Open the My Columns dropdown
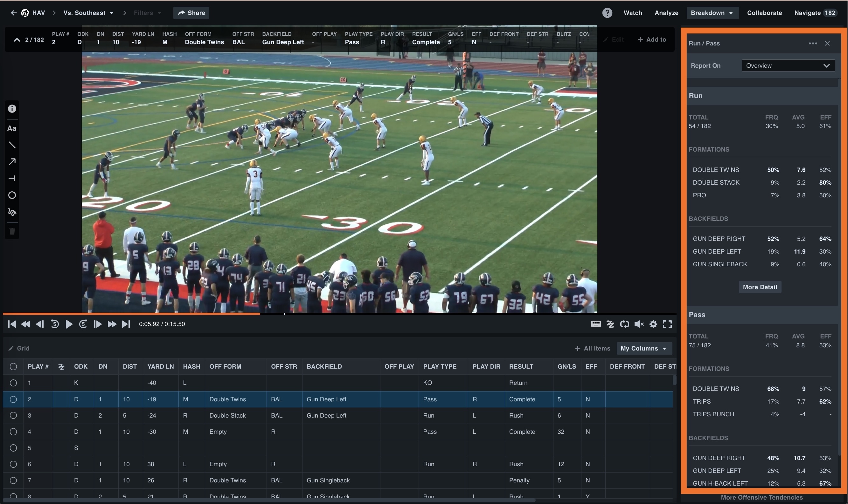848x504 pixels. point(643,348)
